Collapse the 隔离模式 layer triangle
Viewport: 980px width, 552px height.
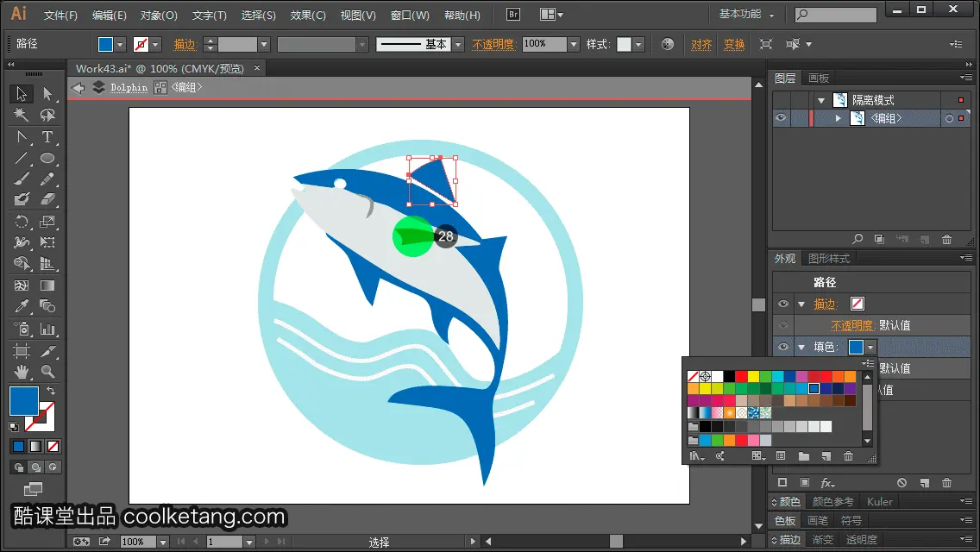pyautogui.click(x=821, y=100)
